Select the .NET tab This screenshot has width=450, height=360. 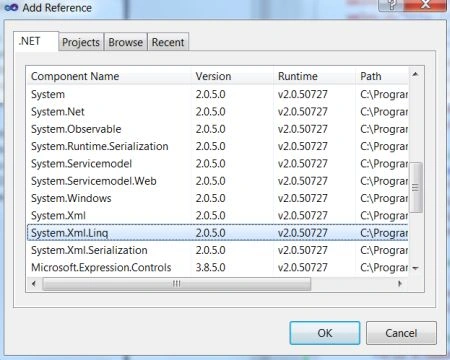36,41
